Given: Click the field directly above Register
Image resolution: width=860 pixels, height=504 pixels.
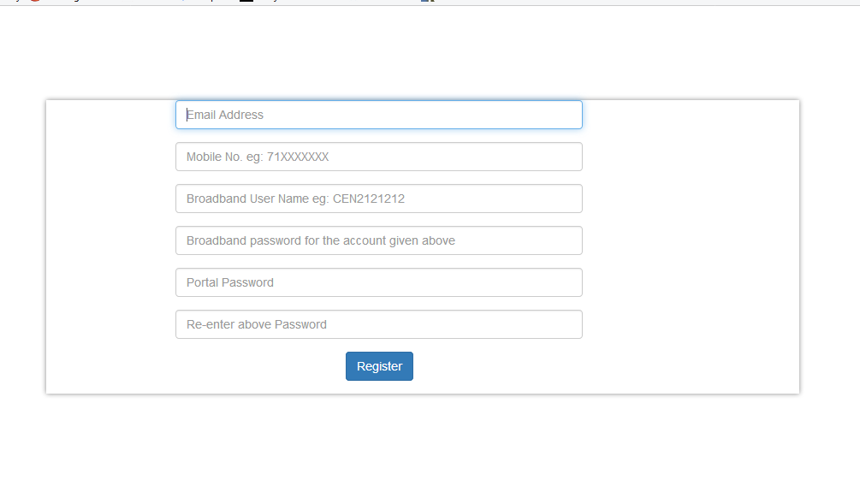Looking at the screenshot, I should click(x=378, y=324).
